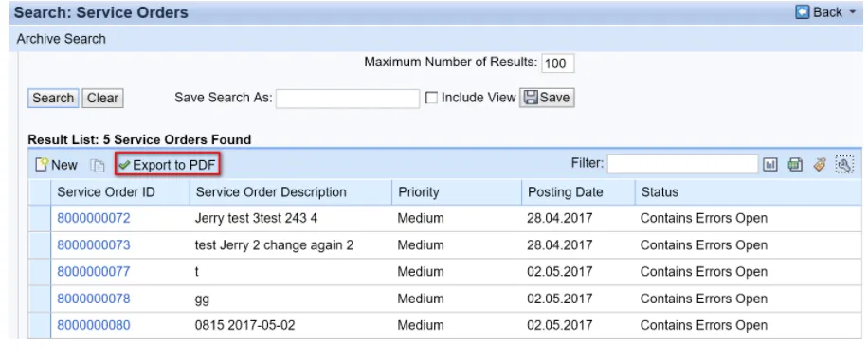
Task: Click the export to spreadsheet icon
Action: coord(795,164)
